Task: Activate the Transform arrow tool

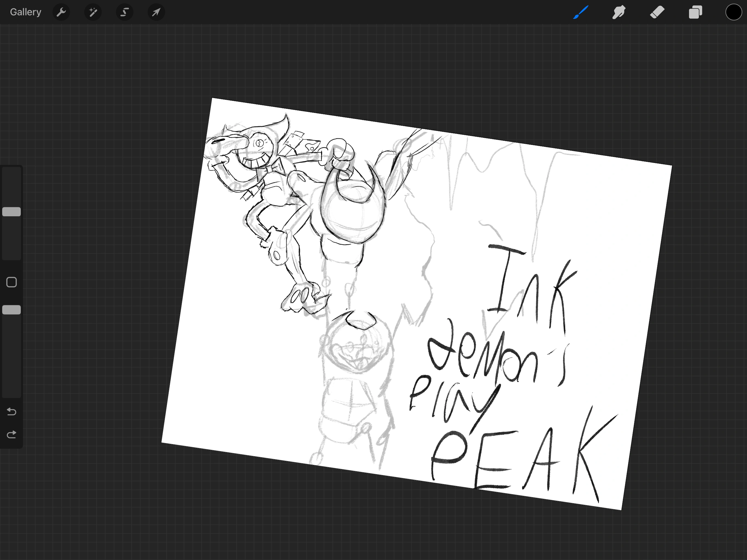Action: (x=156, y=12)
